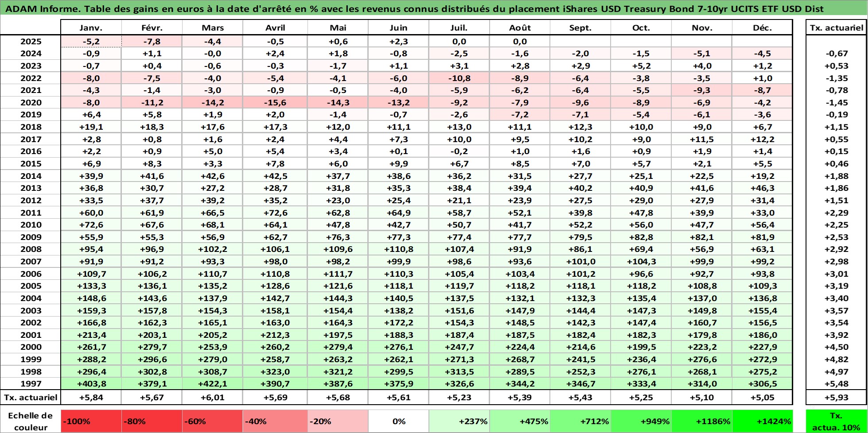Viewport: 868px width, 433px height.
Task: Select the March 2014 cell '+42,6'
Action: (212, 176)
